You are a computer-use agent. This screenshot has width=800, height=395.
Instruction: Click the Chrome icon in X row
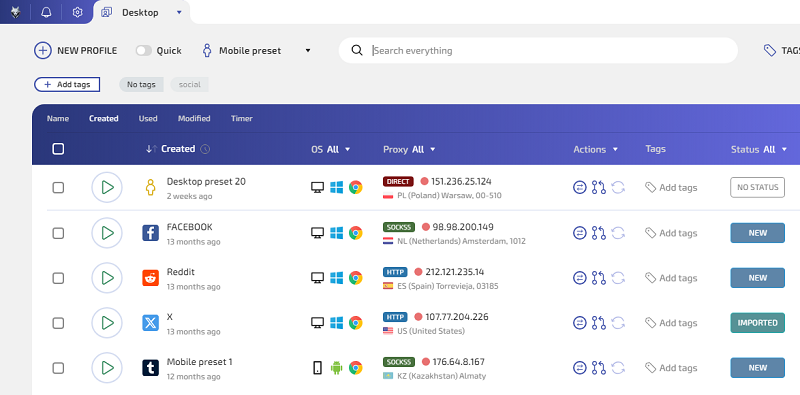pos(356,323)
